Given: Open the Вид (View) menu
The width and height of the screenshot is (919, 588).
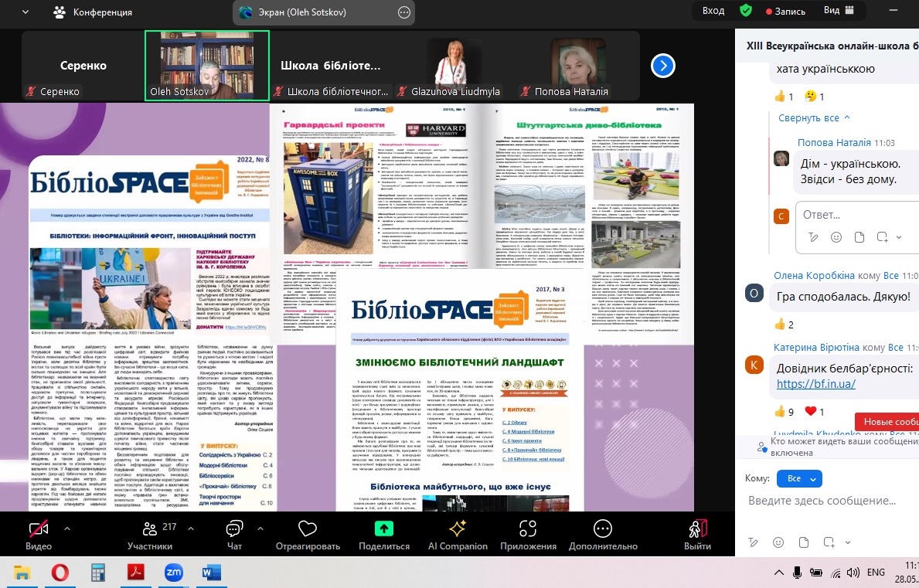Looking at the screenshot, I should 839,11.
